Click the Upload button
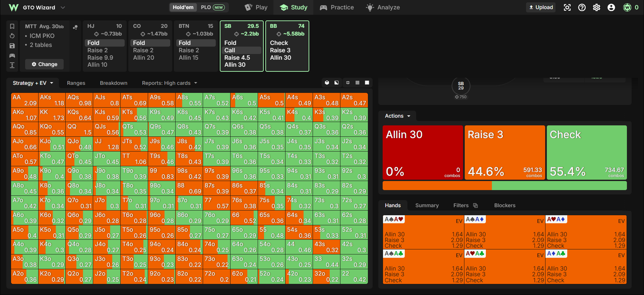Screen dimensions: 644x295 (541, 7)
